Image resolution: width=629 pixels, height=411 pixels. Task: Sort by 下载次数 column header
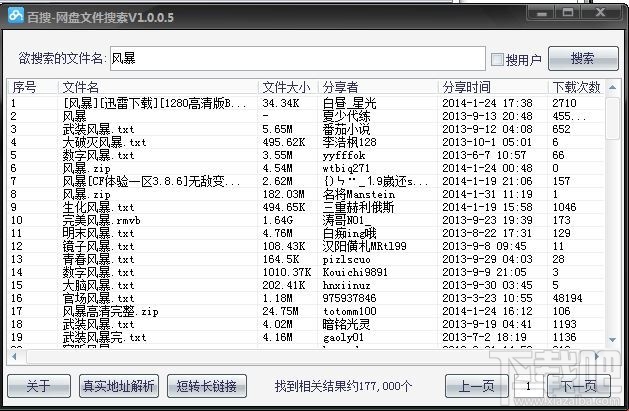[x=576, y=87]
